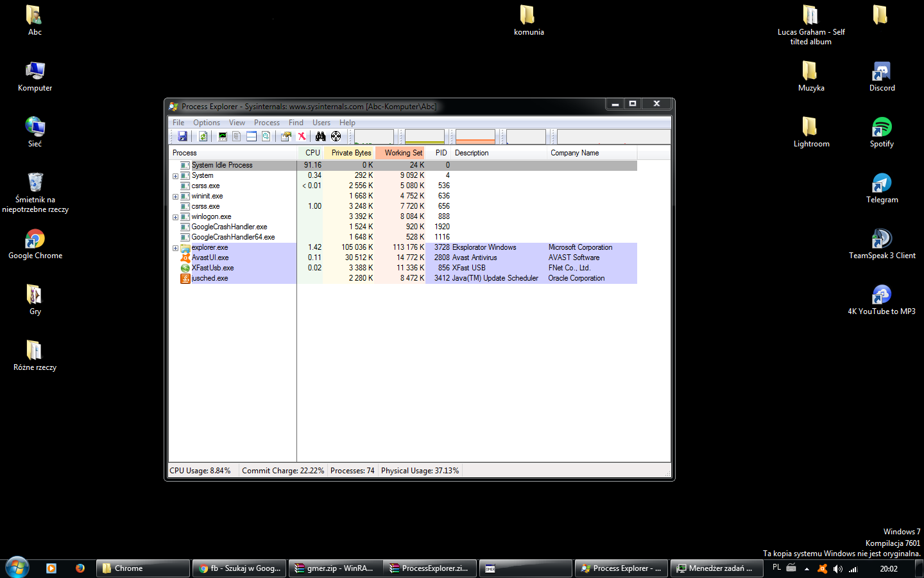924x578 pixels.
Task: Open Properties toolbar icon
Action: pos(286,136)
